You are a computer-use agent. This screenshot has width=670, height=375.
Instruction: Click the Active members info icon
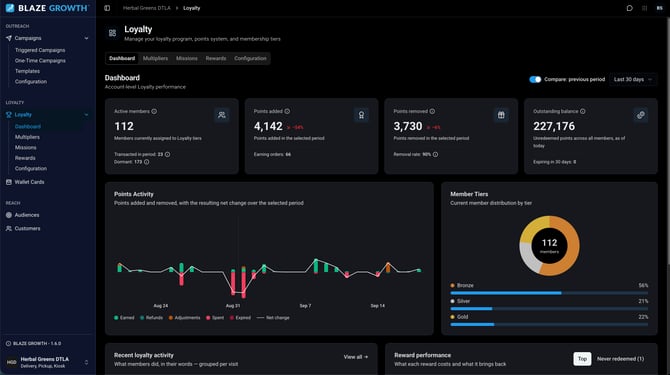[154, 111]
